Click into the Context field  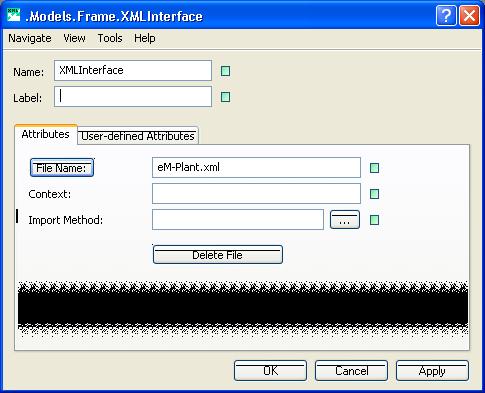tap(256, 194)
